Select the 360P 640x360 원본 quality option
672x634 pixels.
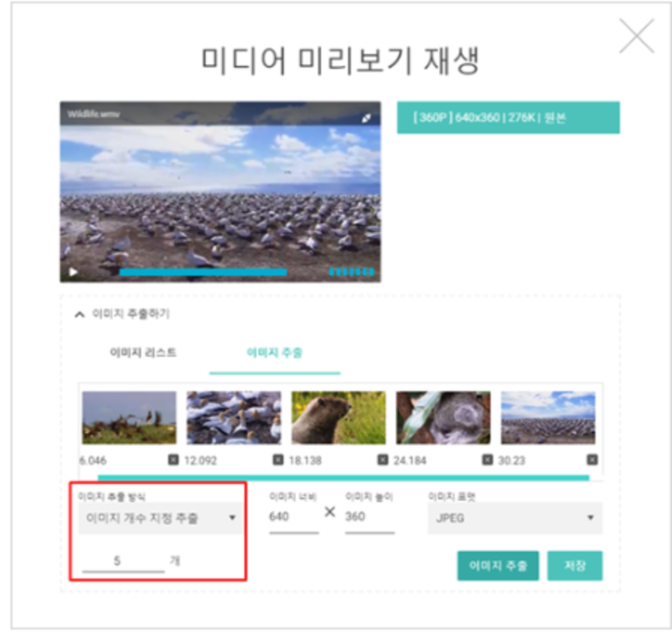tap(508, 118)
